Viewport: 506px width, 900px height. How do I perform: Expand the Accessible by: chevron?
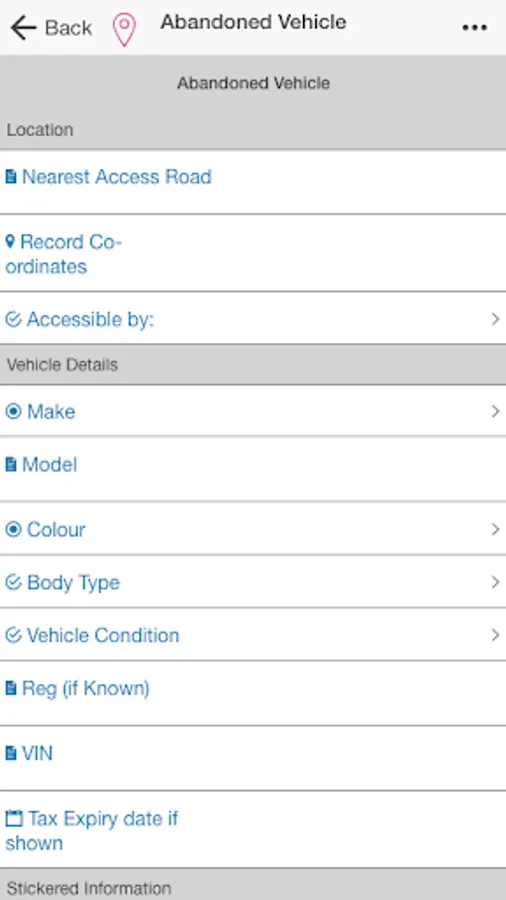[x=495, y=319]
